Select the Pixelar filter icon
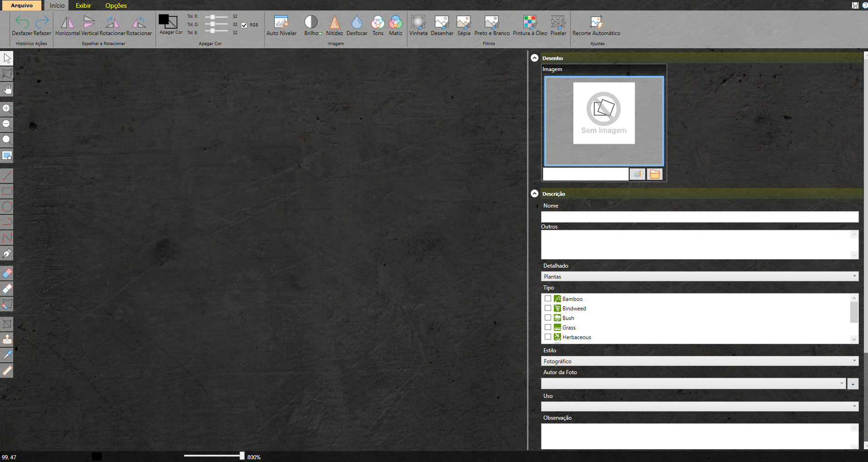This screenshot has width=868, height=462. (558, 22)
